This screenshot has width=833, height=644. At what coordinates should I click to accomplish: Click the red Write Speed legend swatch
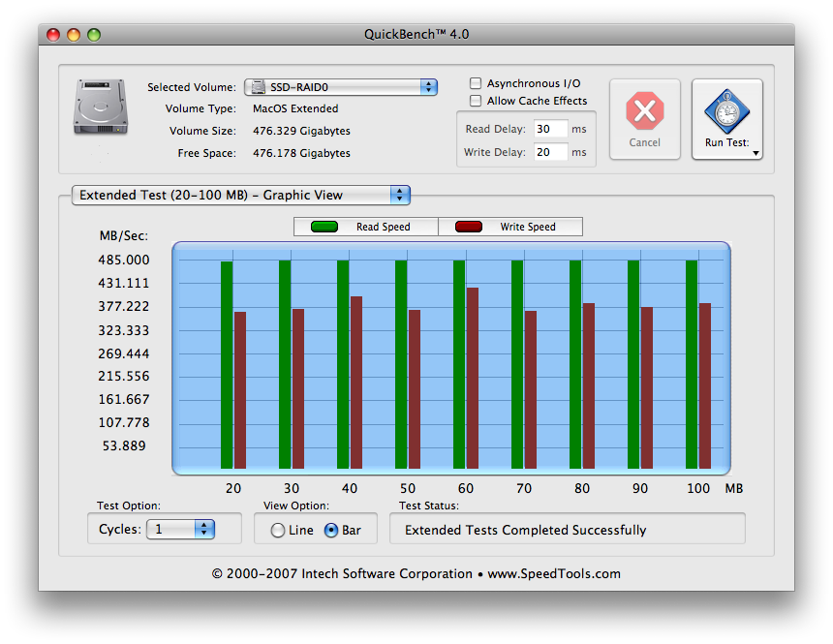[469, 227]
